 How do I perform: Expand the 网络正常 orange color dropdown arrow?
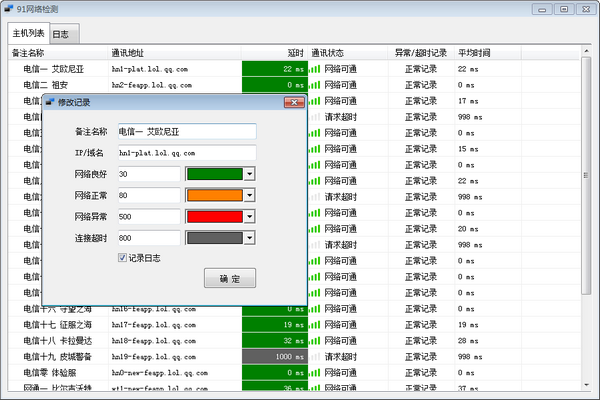coord(249,195)
